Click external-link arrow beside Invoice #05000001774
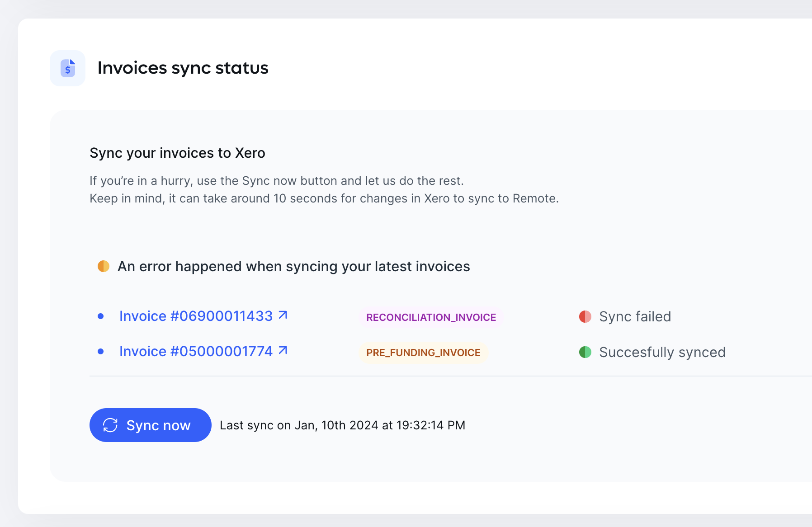Image resolution: width=812 pixels, height=527 pixels. tap(283, 350)
